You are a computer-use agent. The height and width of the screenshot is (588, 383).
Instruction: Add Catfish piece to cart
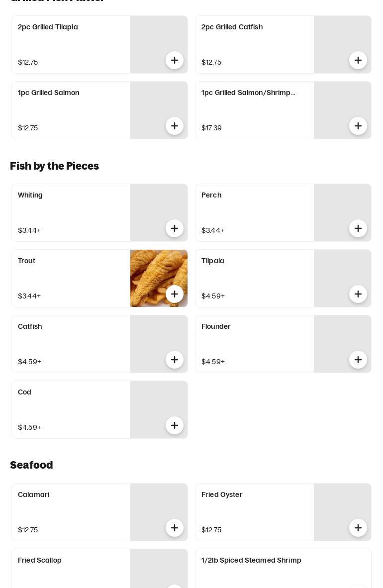point(175,360)
